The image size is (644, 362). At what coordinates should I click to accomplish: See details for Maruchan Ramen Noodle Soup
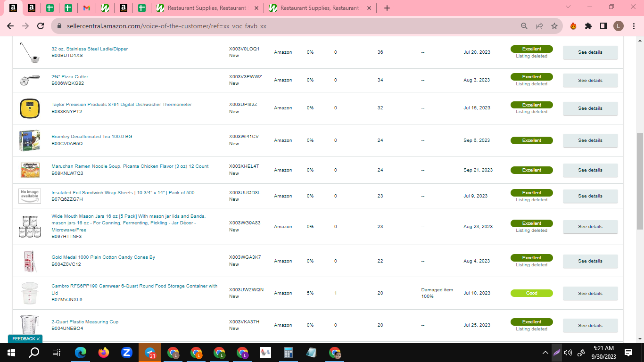590,170
